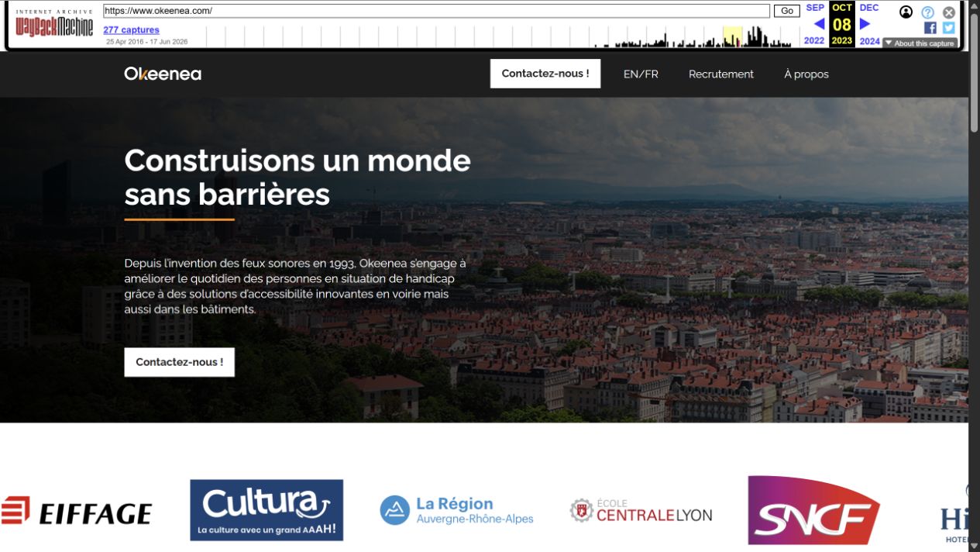
Task: Expand the About this capture dropdown
Action: (x=920, y=43)
